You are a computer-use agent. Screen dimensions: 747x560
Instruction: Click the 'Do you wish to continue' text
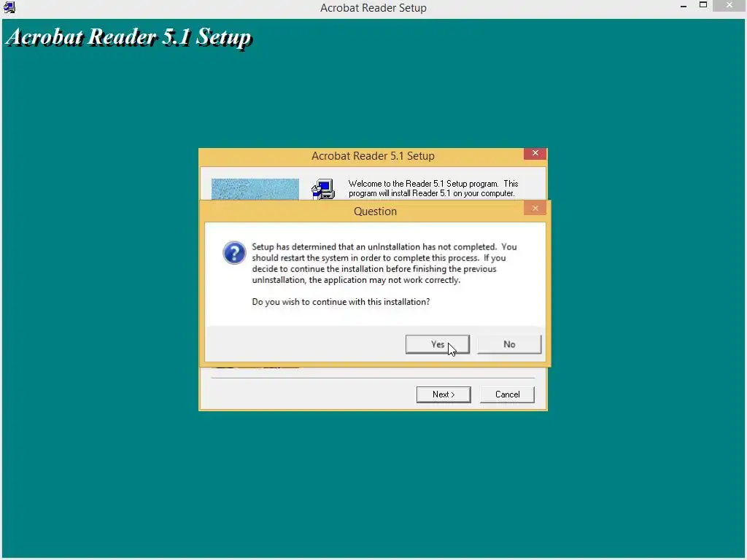tap(341, 302)
